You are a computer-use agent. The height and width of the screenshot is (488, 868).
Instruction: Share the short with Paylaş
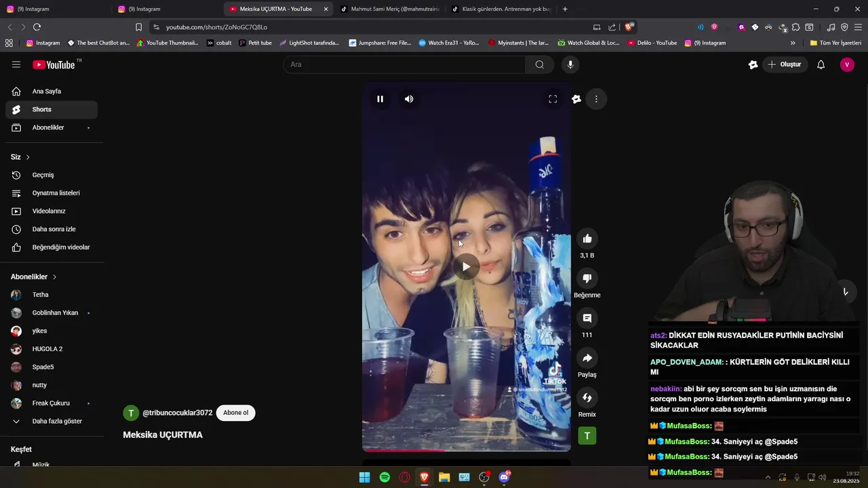click(x=587, y=358)
